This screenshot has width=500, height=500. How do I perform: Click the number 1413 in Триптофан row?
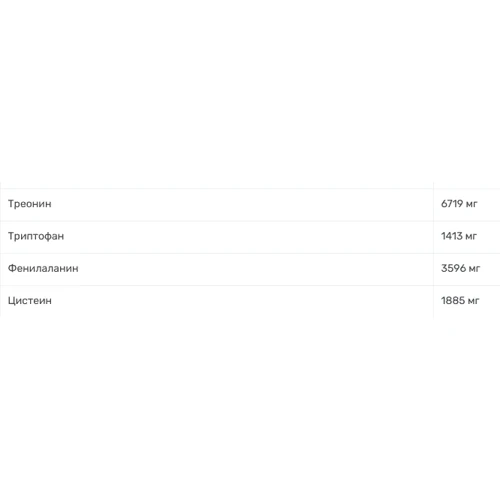click(x=452, y=236)
